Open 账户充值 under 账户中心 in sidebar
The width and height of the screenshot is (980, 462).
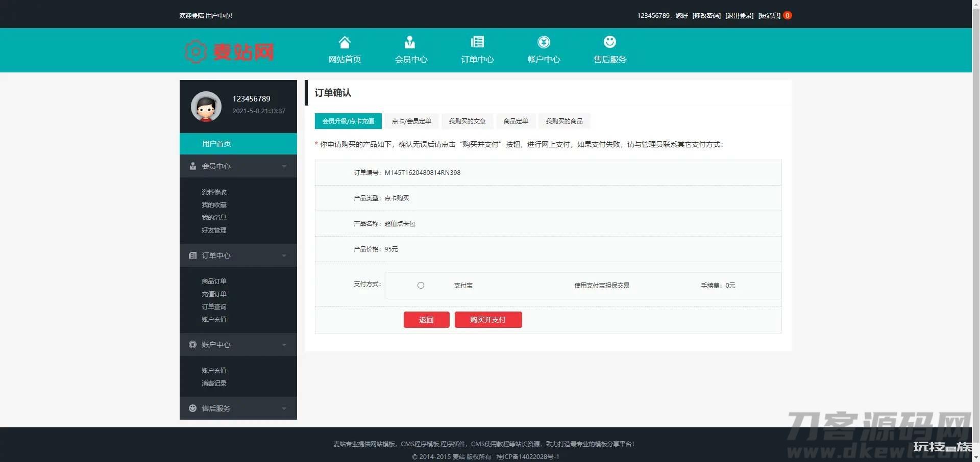214,371
